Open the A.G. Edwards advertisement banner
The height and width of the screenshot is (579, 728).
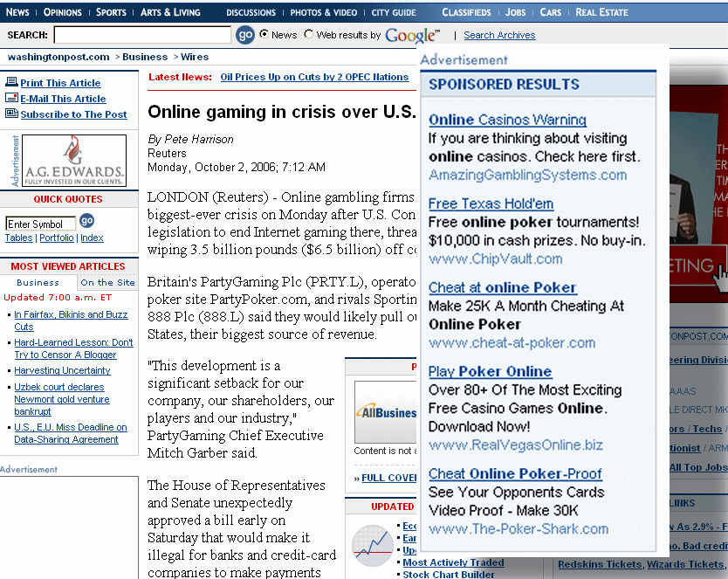74,161
